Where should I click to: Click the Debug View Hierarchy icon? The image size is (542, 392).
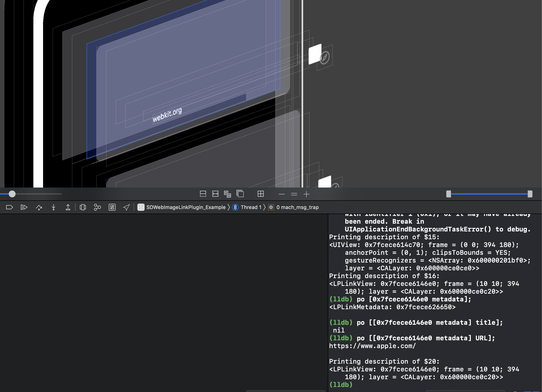83,207
